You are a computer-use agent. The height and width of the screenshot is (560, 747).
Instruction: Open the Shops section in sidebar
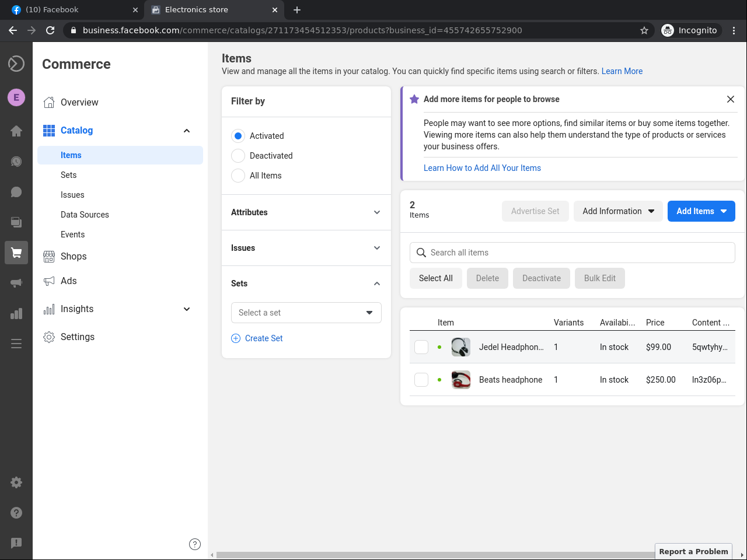point(74,256)
